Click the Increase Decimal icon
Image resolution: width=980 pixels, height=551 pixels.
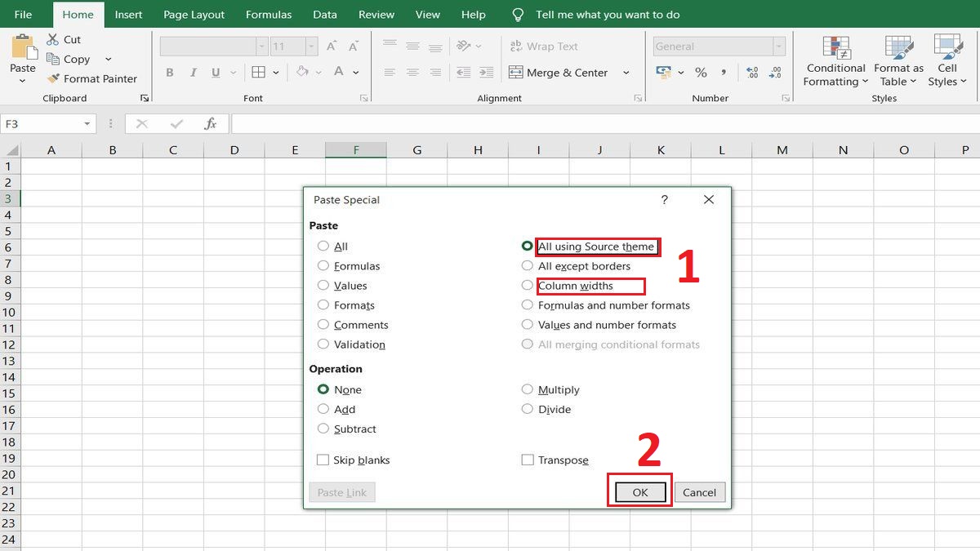pyautogui.click(x=752, y=73)
